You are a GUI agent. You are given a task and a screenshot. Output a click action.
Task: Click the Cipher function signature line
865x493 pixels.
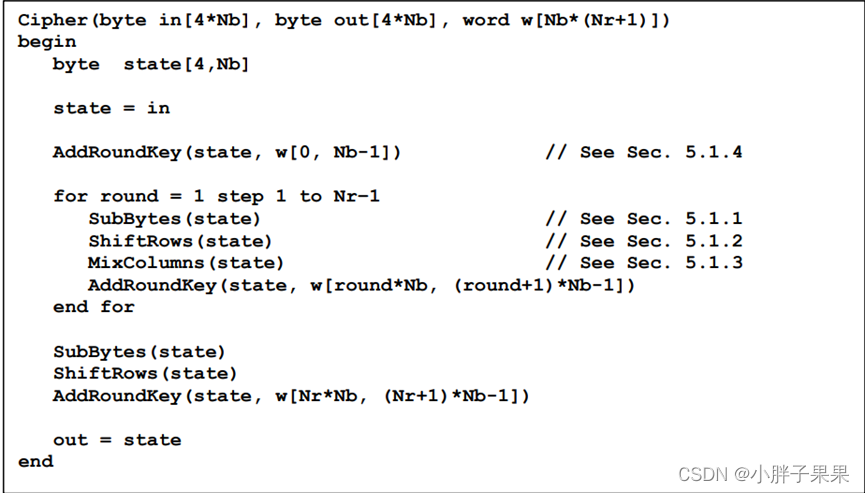[344, 20]
